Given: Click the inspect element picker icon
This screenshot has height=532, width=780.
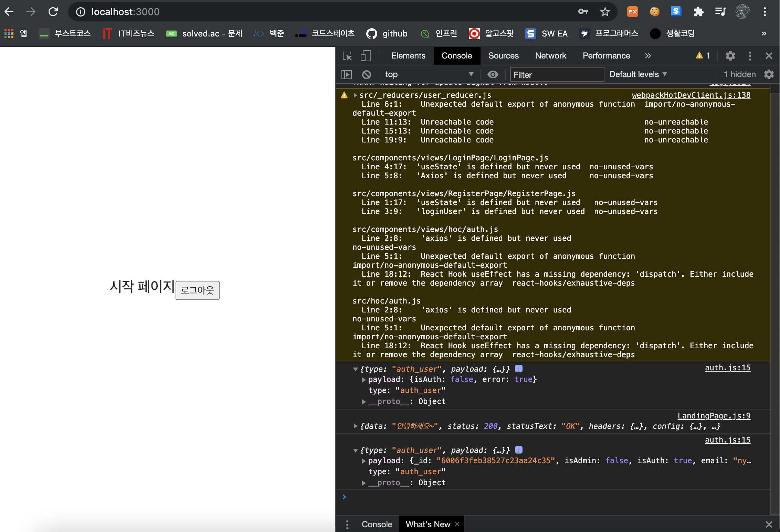Looking at the screenshot, I should point(347,56).
